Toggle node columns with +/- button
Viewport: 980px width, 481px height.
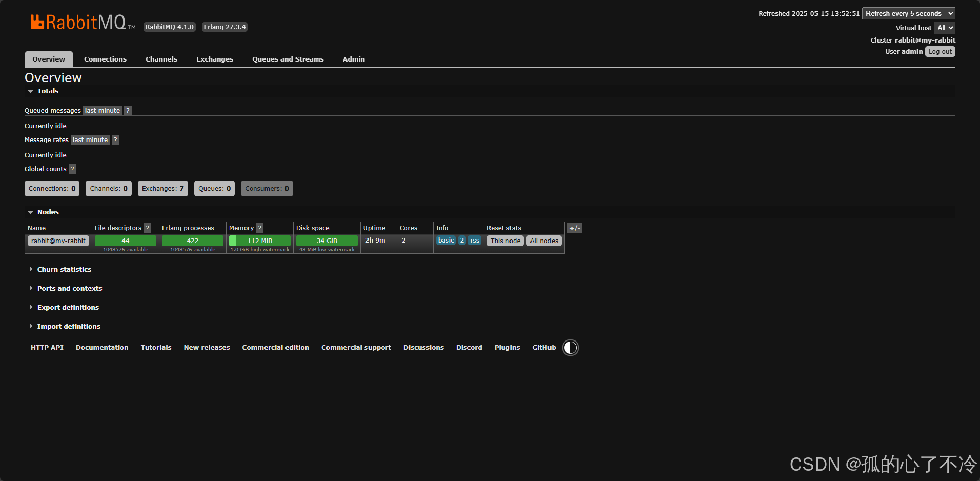click(x=575, y=228)
